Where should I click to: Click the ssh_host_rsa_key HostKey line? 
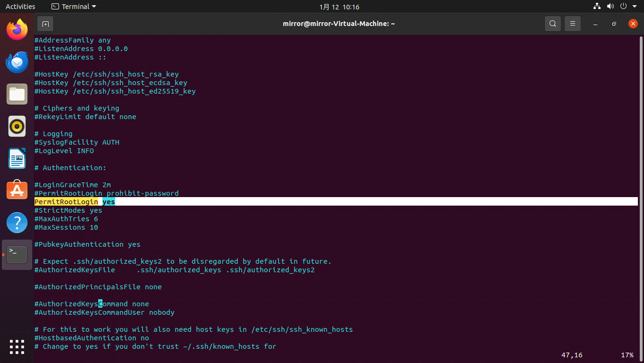(x=107, y=74)
